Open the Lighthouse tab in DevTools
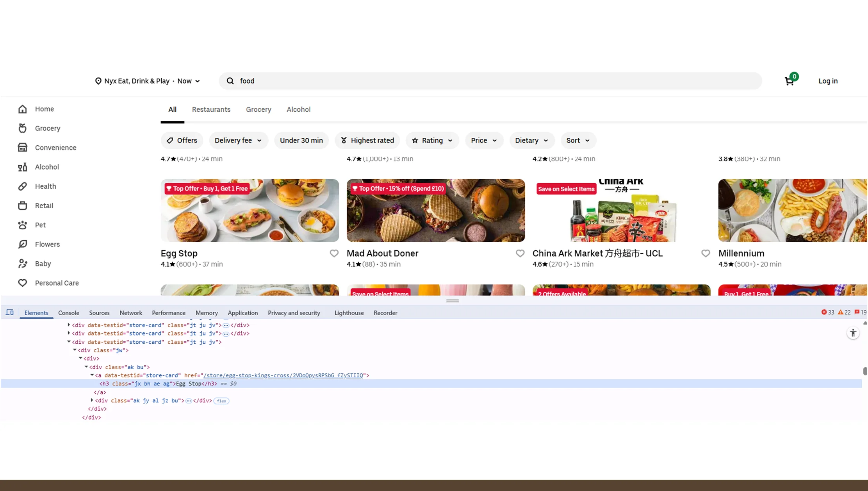868x491 pixels. pos(349,313)
